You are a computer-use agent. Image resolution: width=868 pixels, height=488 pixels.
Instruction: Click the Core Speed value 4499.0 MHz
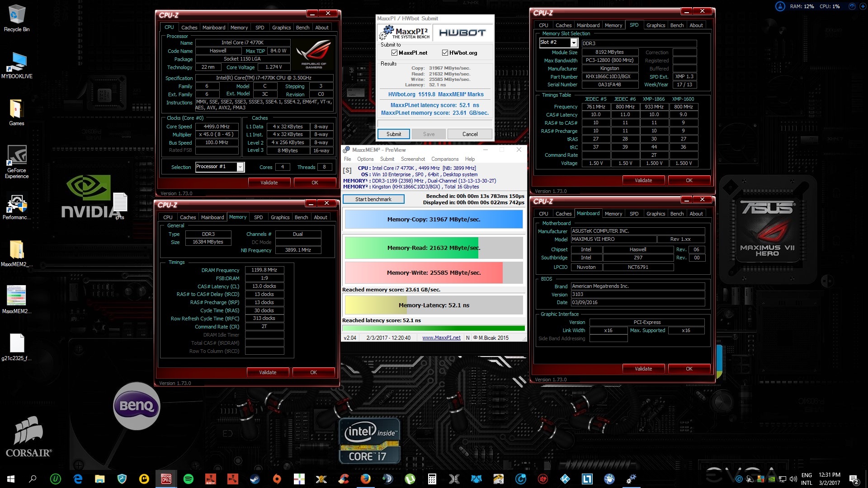tap(217, 127)
